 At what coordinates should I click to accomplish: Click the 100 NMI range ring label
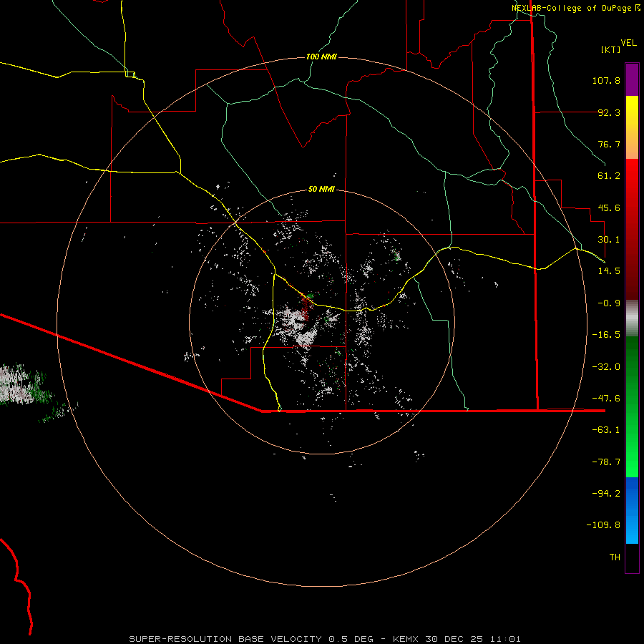pos(321,57)
